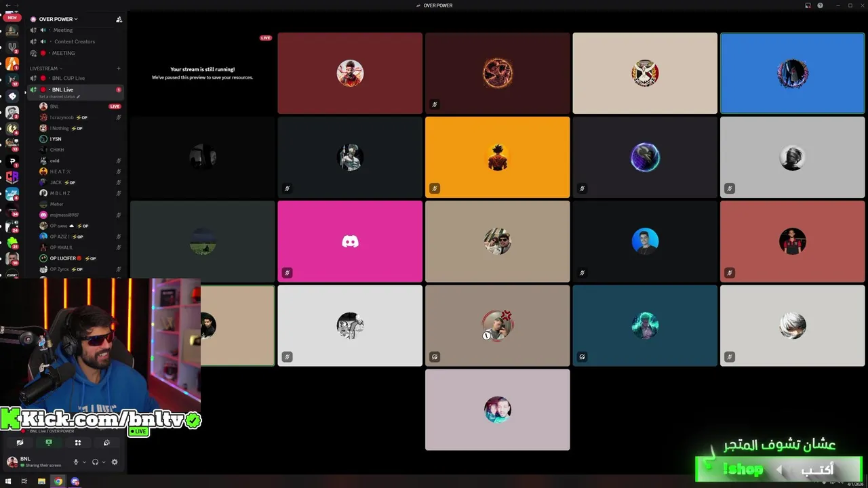
Task: Mute the microphone
Action: pyautogui.click(x=76, y=462)
